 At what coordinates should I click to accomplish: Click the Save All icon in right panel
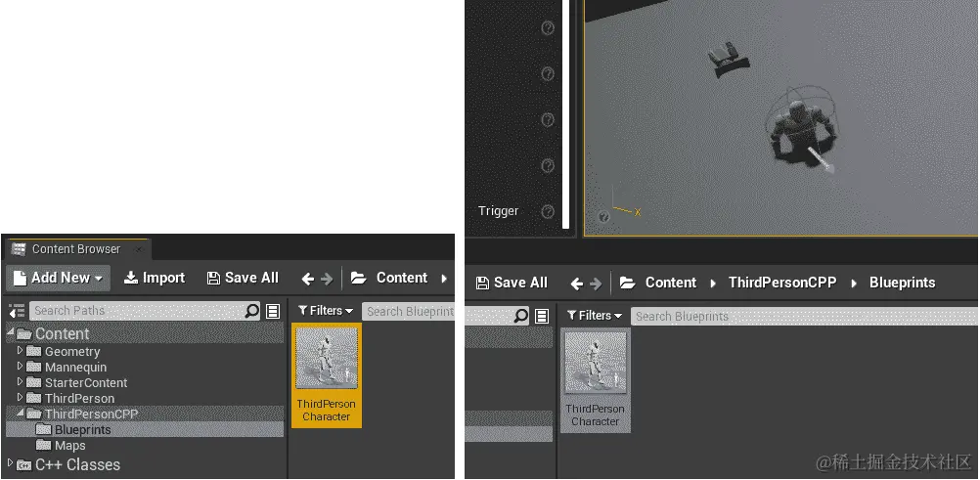482,284
